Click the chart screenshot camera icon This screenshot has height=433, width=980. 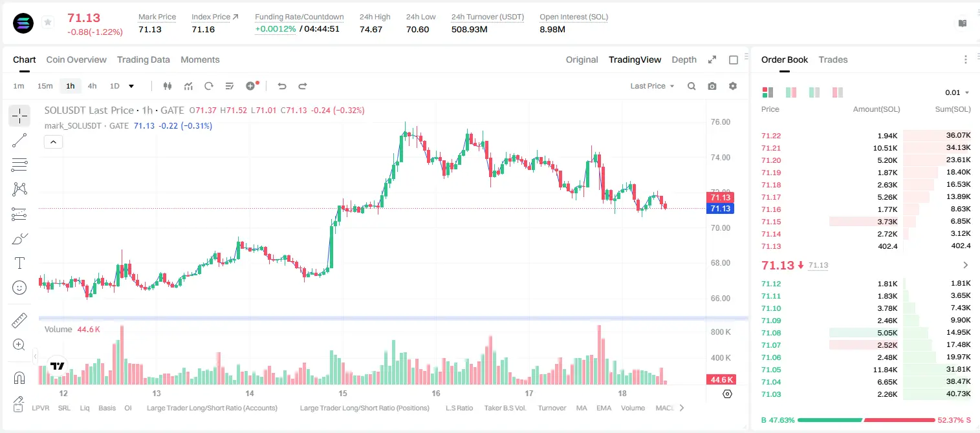tap(712, 86)
